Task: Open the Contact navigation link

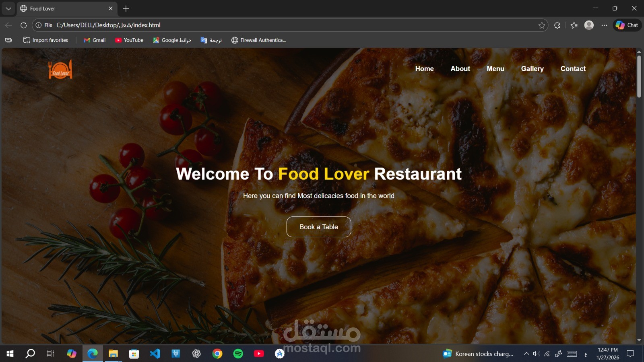Action: point(573,69)
